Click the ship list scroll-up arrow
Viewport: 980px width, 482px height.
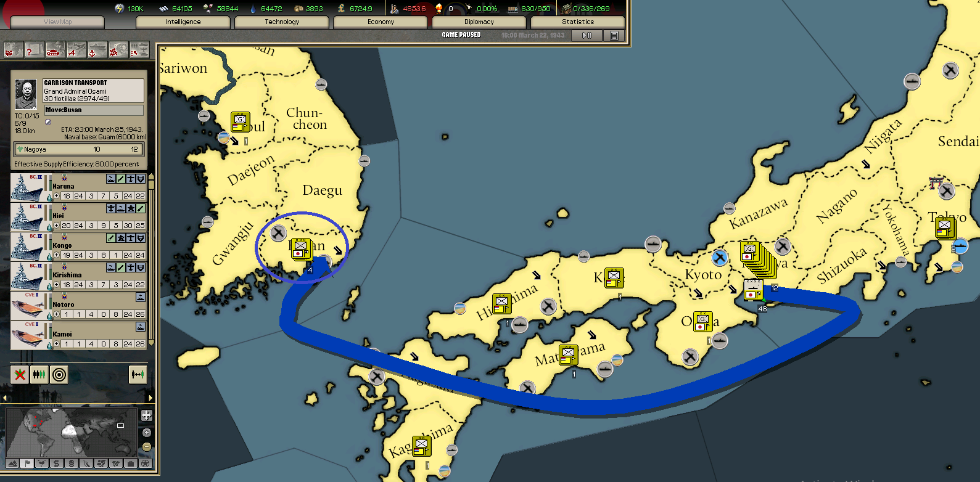[x=151, y=177]
